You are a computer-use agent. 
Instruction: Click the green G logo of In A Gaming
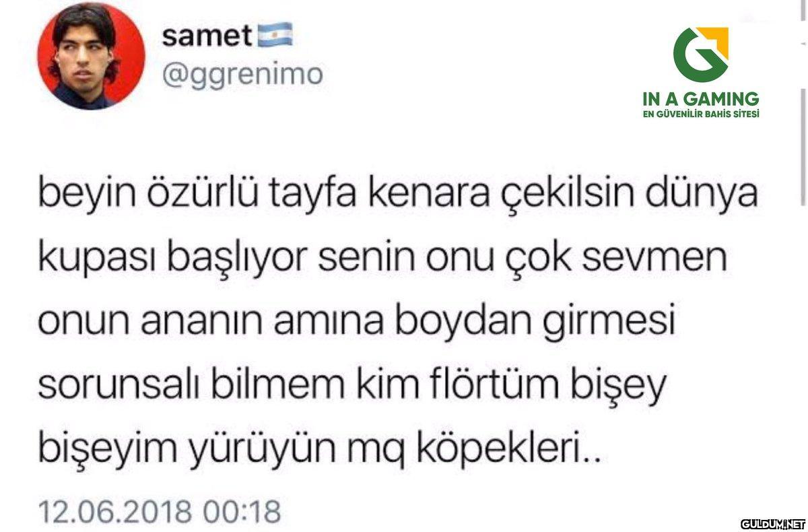pyautogui.click(x=700, y=54)
